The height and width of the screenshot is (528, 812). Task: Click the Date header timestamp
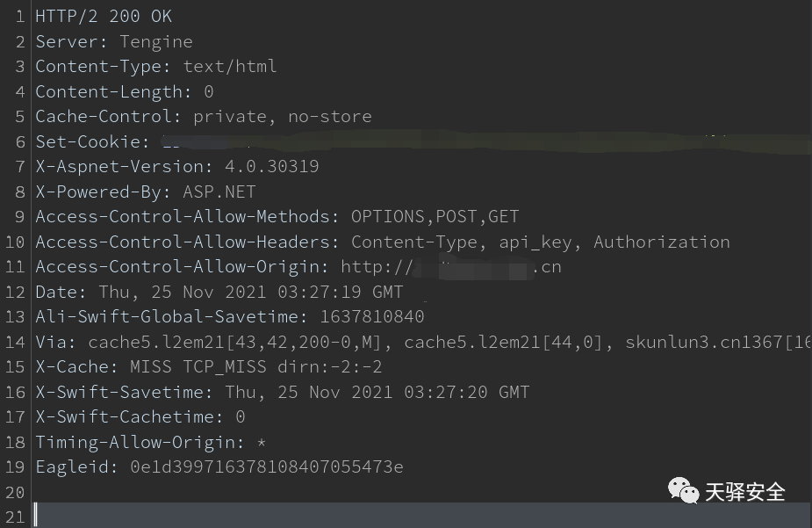point(250,292)
